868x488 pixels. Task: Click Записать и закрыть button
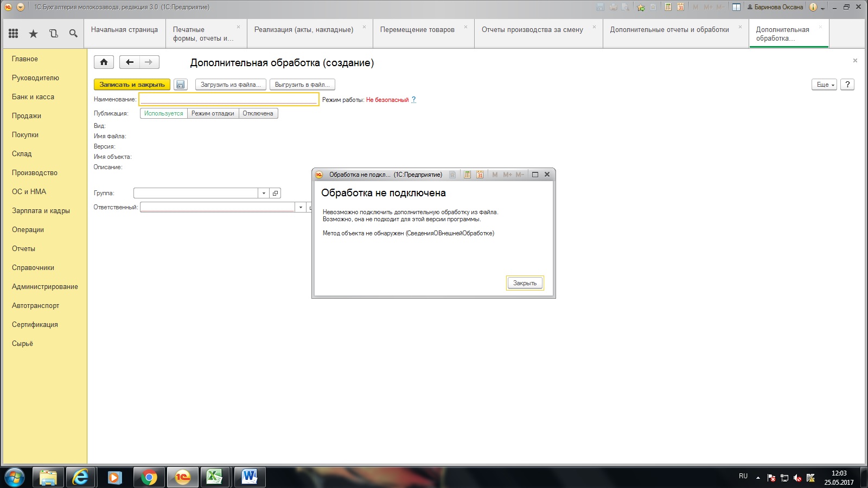click(132, 85)
